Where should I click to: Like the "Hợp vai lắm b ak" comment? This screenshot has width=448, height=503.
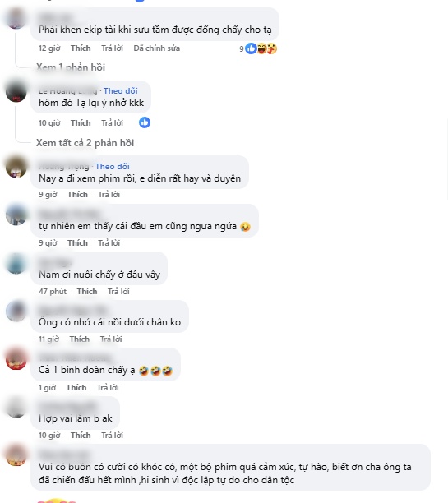point(81,436)
